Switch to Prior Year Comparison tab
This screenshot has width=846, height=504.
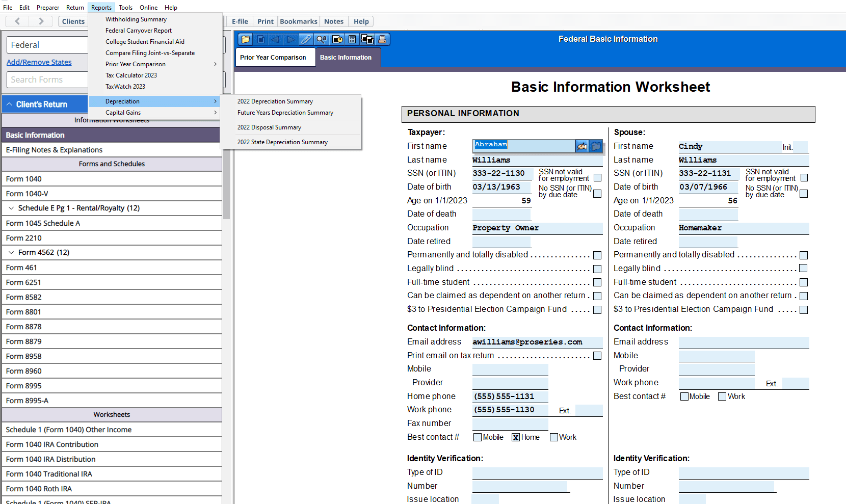click(x=273, y=58)
